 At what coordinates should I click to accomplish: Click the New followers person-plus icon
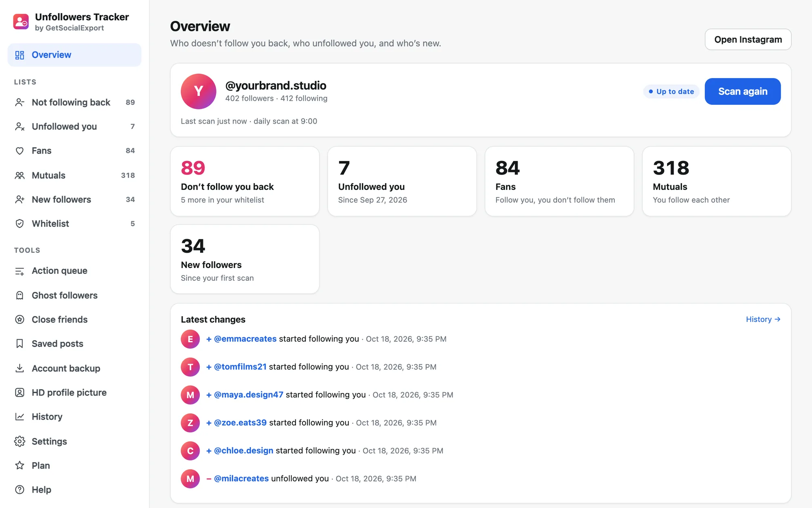tap(19, 200)
